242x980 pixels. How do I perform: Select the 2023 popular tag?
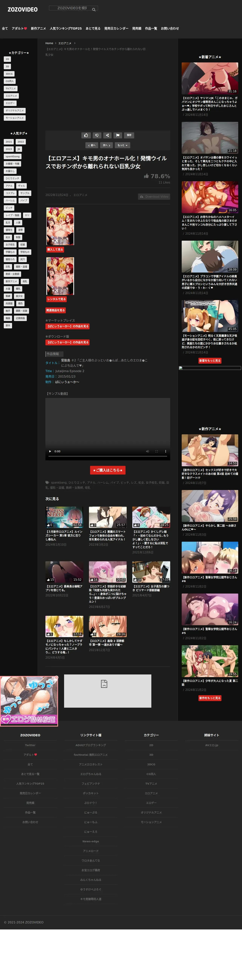9,149
